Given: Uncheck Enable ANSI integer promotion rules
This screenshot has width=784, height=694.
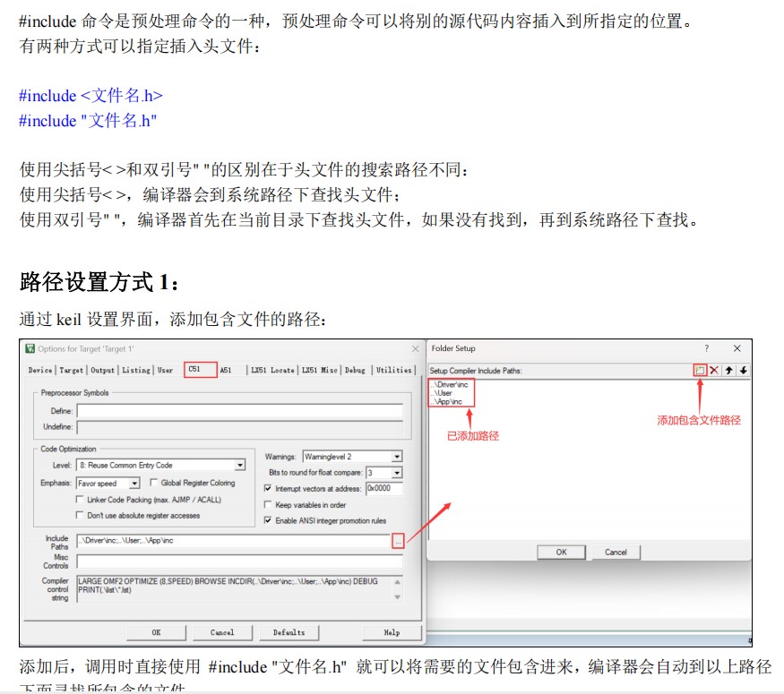Looking at the screenshot, I should (x=268, y=520).
